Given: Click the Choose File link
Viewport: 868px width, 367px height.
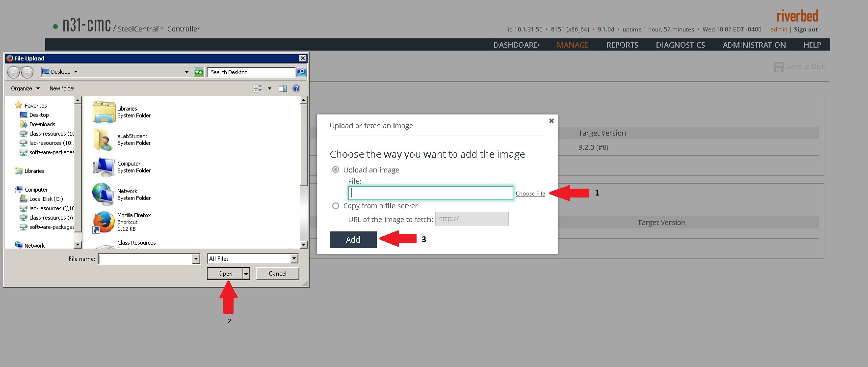Looking at the screenshot, I should pos(530,194).
